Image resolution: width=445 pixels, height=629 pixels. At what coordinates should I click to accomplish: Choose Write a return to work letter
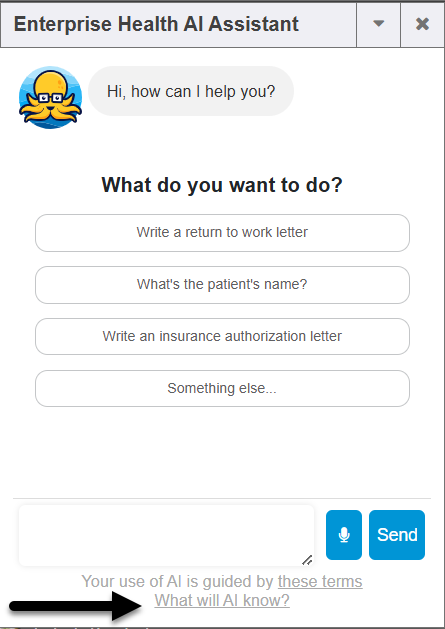[x=222, y=233]
